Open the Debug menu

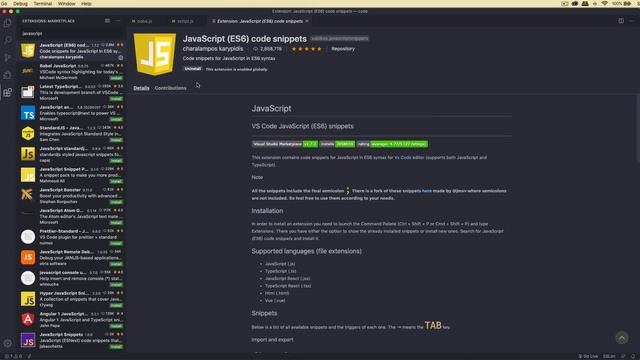pyautogui.click(x=20, y=3)
